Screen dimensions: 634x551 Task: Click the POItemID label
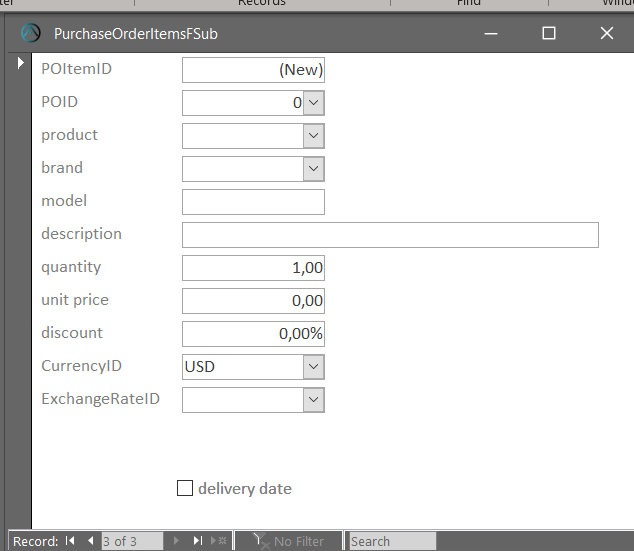pyautogui.click(x=76, y=69)
